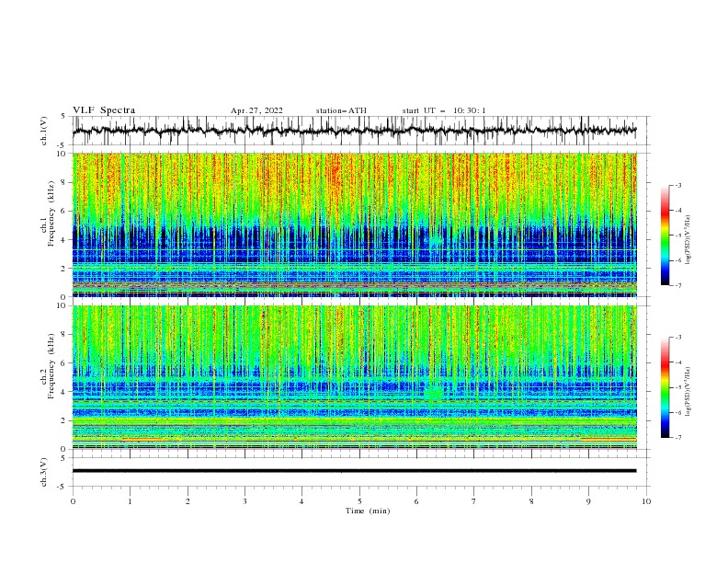Click the ch.2 frequency tick "6"
This screenshot has width=728, height=563.
pos(63,362)
